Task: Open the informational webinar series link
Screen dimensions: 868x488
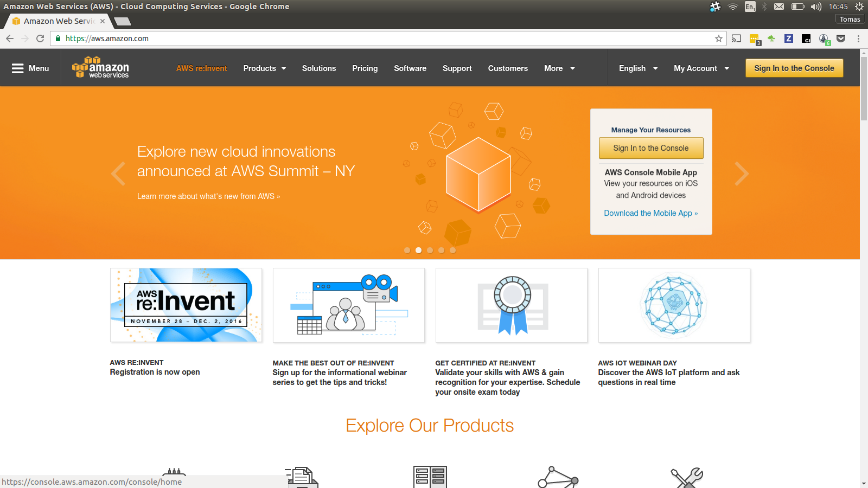Action: tap(340, 377)
